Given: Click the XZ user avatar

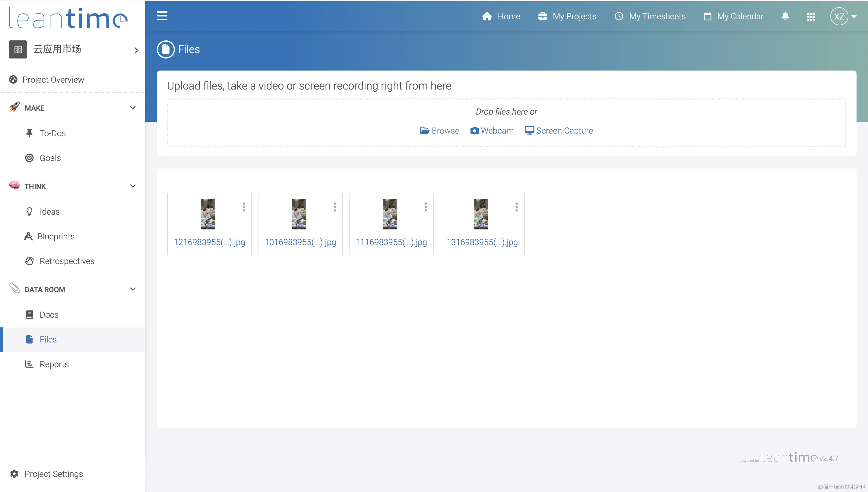Looking at the screenshot, I should 839,16.
